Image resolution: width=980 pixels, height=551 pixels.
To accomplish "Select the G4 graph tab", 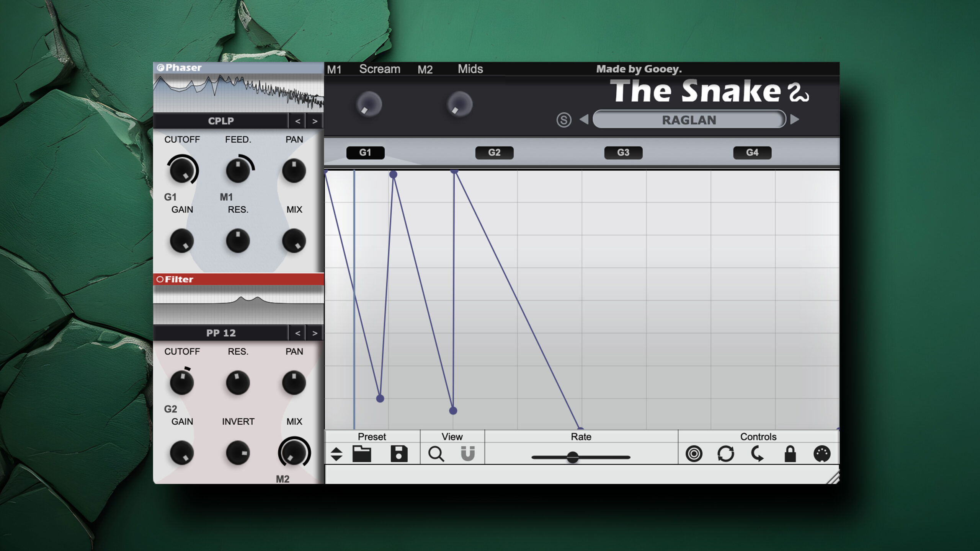I will click(x=752, y=152).
